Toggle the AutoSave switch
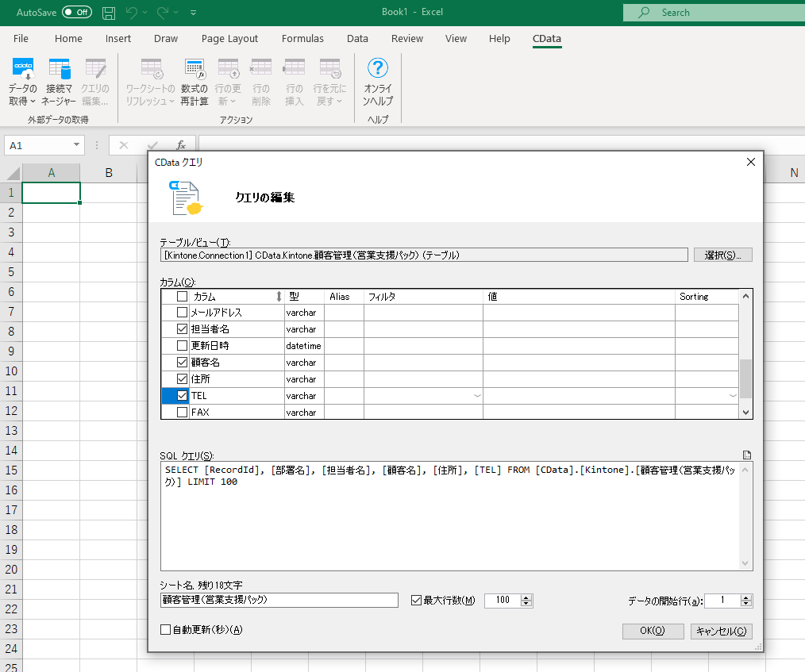805x672 pixels. (x=77, y=13)
